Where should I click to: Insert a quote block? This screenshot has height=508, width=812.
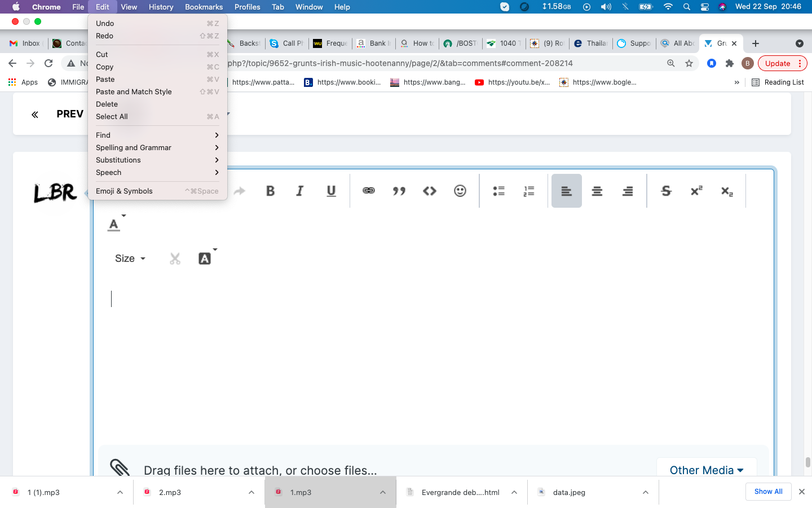pos(399,191)
